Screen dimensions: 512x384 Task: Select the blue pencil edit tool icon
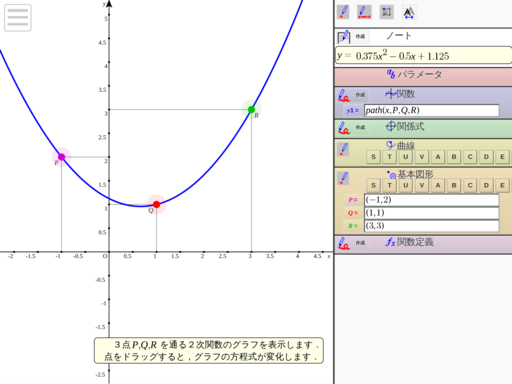pos(343,12)
